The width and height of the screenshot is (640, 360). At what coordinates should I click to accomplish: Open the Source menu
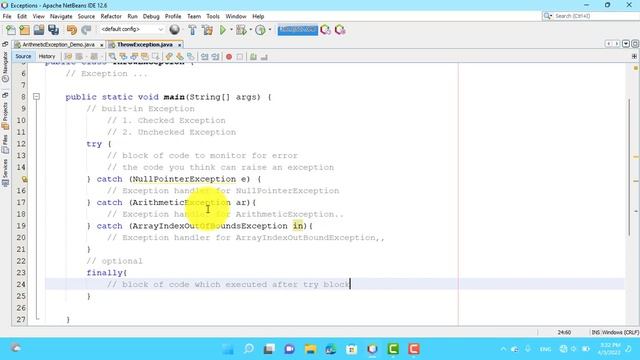(x=86, y=16)
